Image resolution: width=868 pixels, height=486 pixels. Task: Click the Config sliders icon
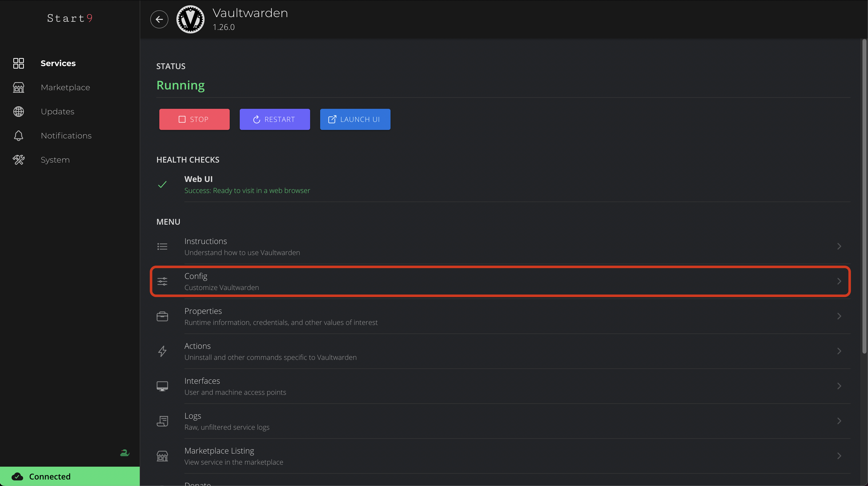click(x=162, y=281)
